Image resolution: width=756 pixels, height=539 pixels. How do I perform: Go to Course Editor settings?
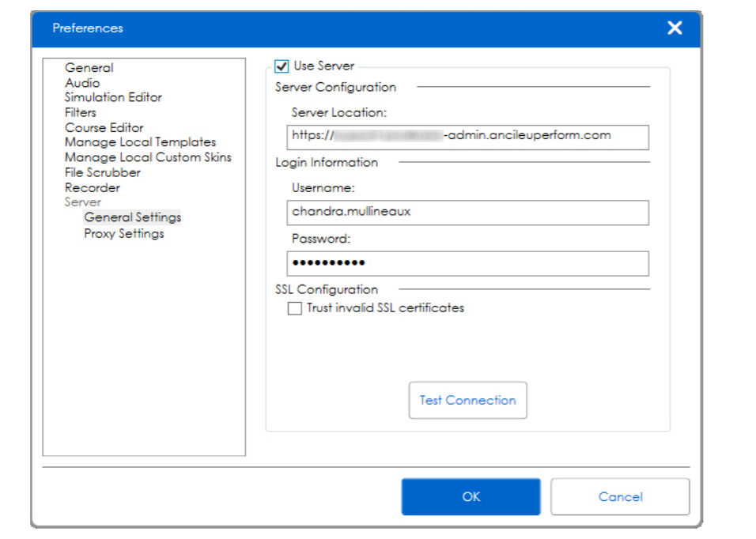[104, 127]
